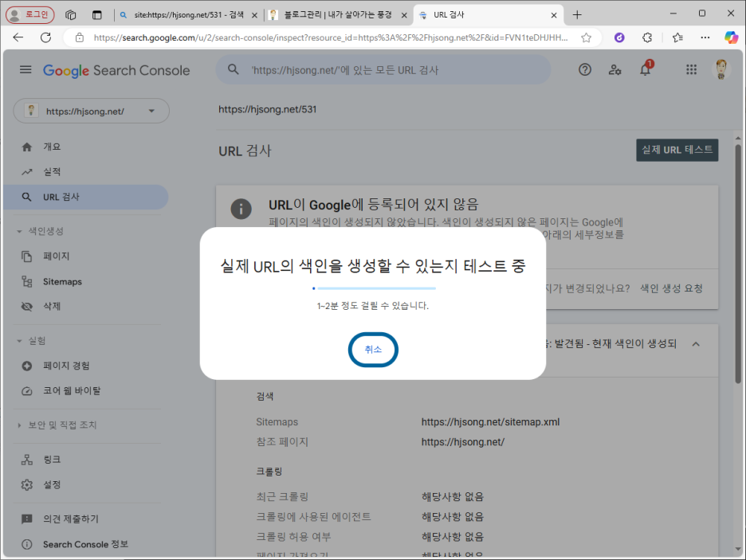Click the search magnifier icon in the search bar
Viewport: 746px width, 560px height.
tap(233, 69)
